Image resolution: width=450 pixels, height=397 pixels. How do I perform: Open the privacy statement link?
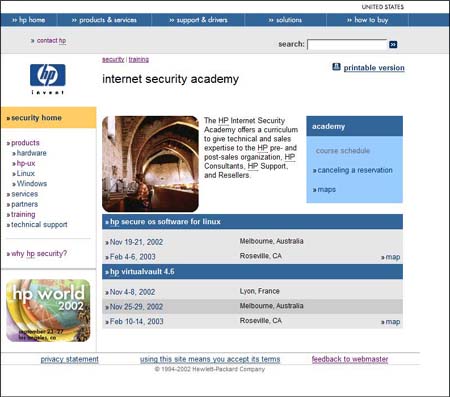click(x=70, y=359)
